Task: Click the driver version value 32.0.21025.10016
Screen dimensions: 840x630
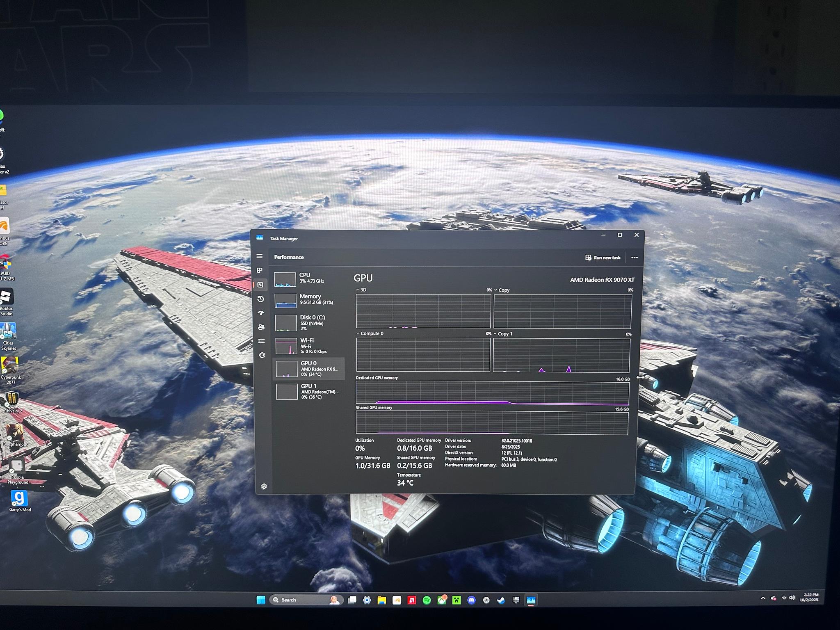Action: pyautogui.click(x=516, y=441)
